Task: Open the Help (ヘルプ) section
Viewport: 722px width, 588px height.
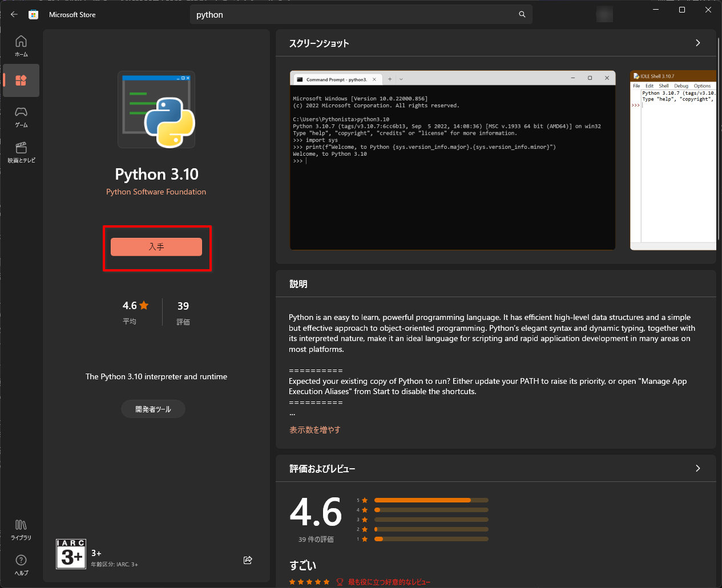Action: click(21, 565)
